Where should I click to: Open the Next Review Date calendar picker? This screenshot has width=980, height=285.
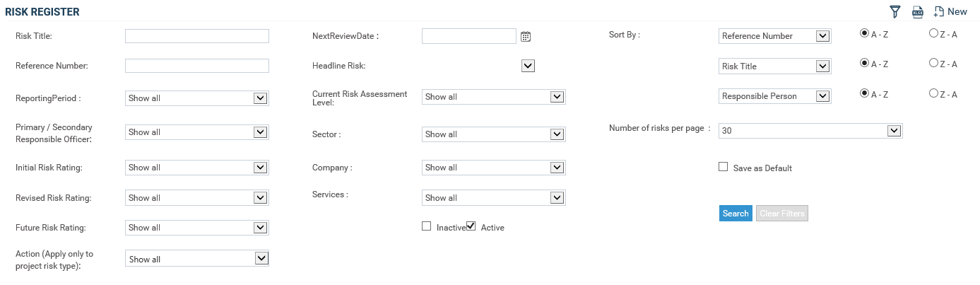click(526, 37)
